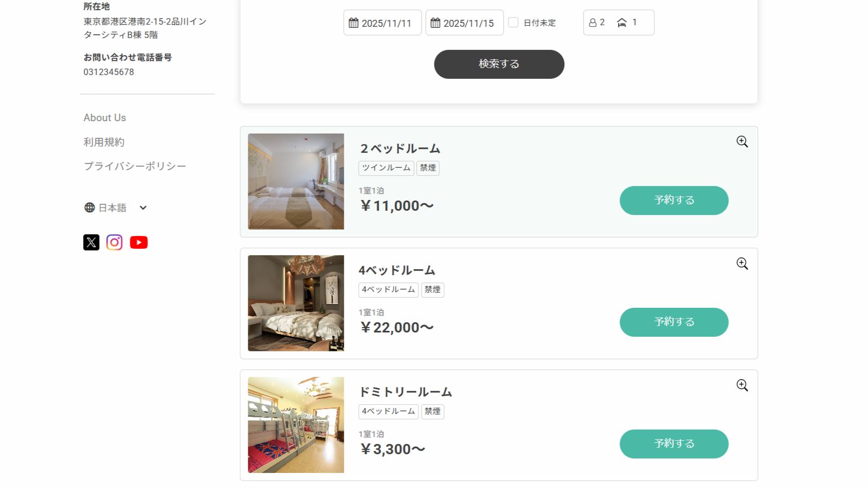This screenshot has width=868, height=488.
Task: Zoom into the 2ベッドルーム room details
Action: [742, 142]
